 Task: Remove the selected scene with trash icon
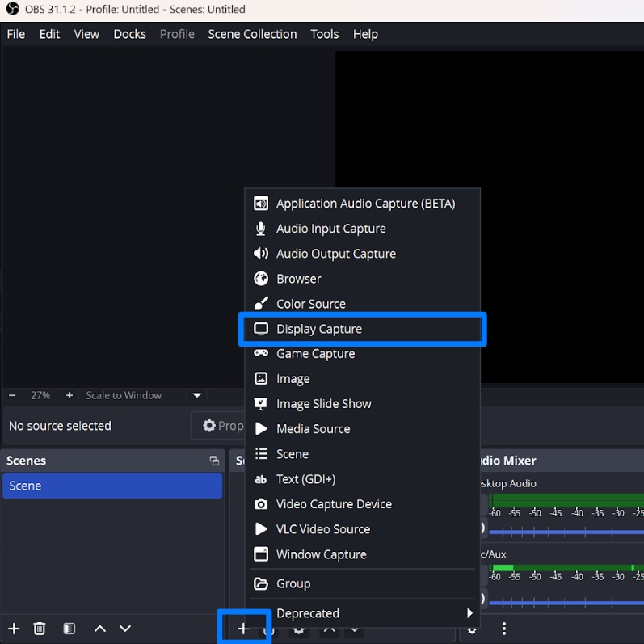[40, 629]
